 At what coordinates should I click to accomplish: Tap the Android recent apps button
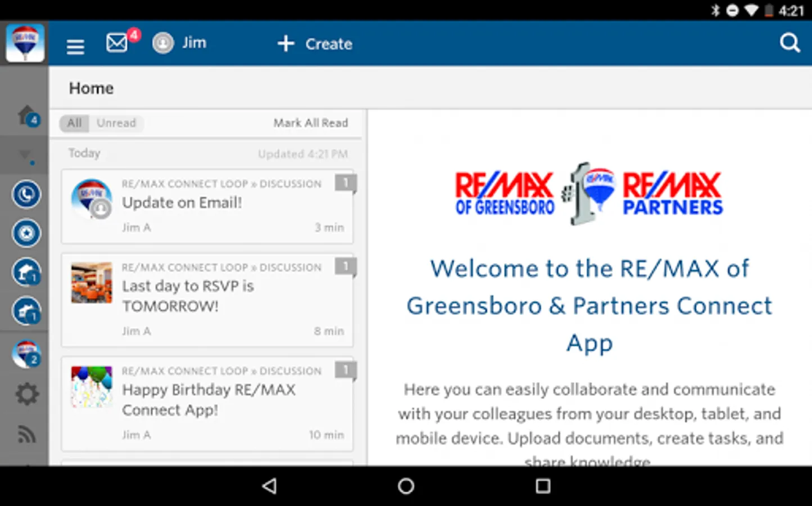coord(543,486)
